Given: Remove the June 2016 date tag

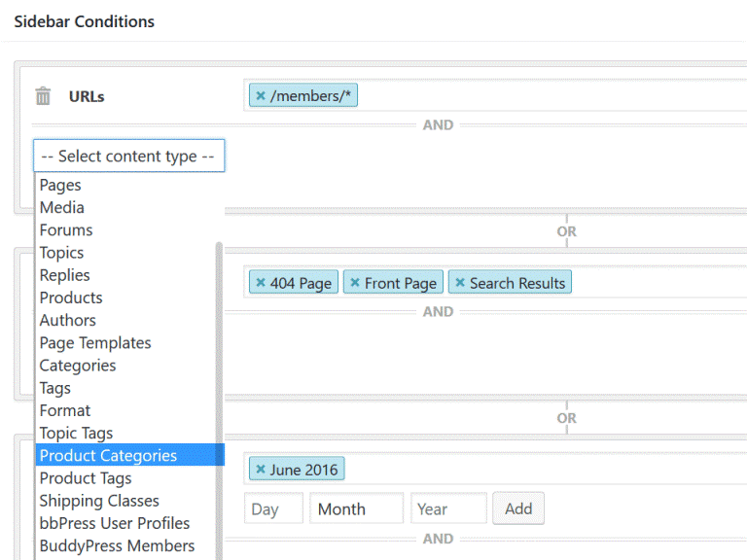Looking at the screenshot, I should pos(261,469).
